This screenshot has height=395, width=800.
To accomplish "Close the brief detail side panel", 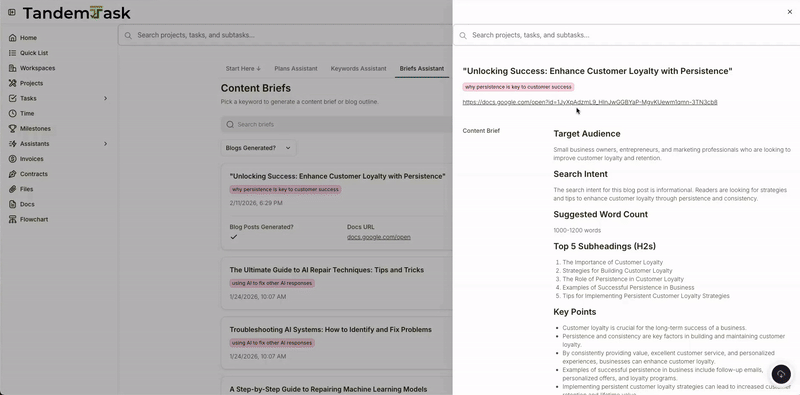I will [789, 12].
